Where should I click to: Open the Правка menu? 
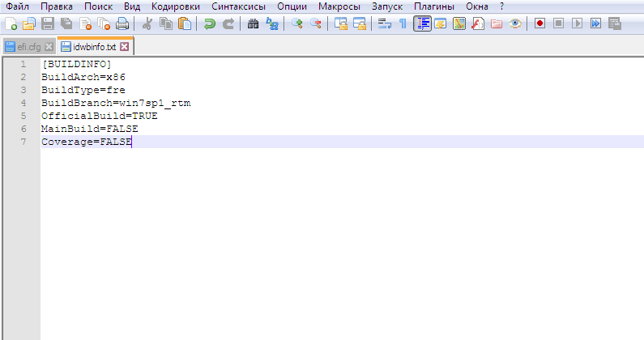57,6
